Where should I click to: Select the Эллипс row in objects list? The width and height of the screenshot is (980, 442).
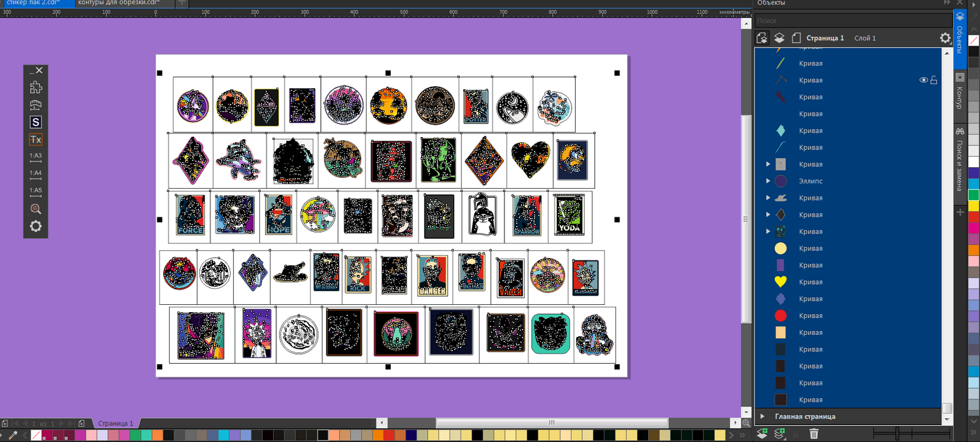[848, 181]
